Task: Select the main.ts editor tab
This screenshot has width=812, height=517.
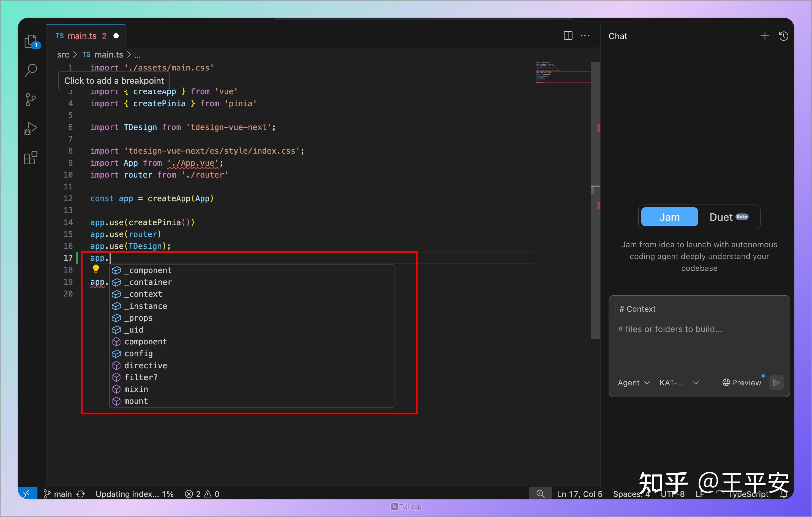Action: pyautogui.click(x=82, y=36)
